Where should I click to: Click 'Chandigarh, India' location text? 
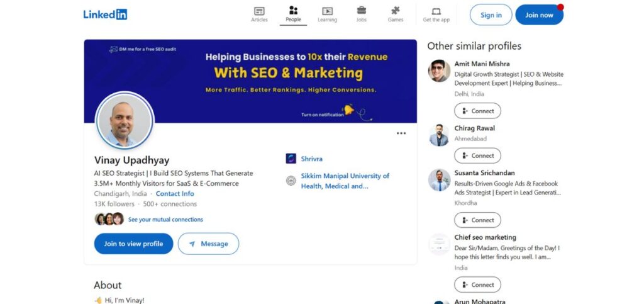pyautogui.click(x=120, y=193)
